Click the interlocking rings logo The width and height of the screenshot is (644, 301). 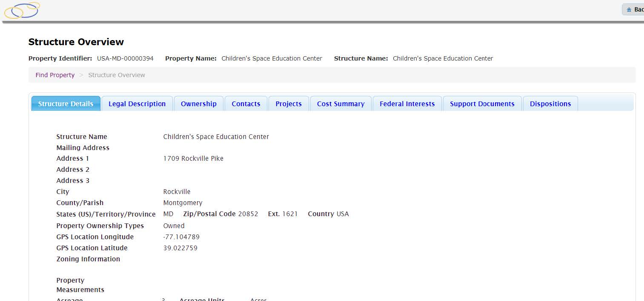pyautogui.click(x=22, y=10)
